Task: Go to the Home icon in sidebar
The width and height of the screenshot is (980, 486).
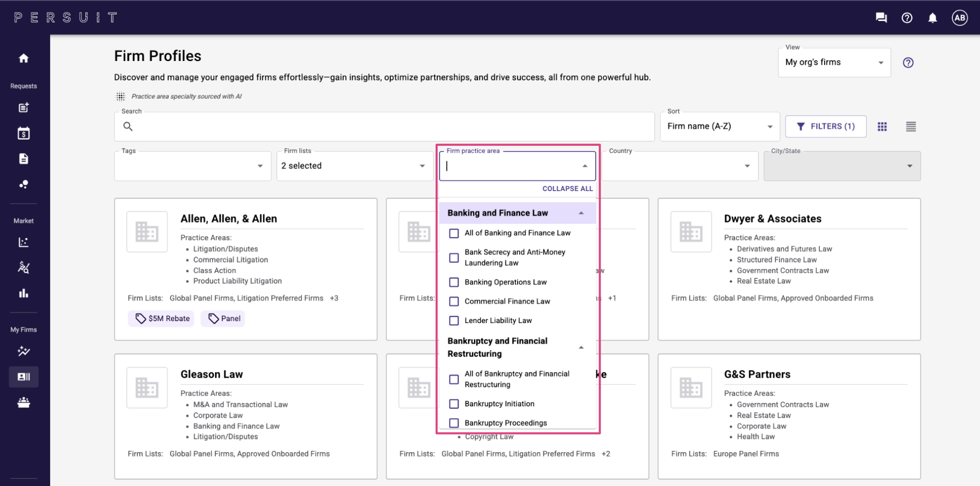Action: coord(23,59)
